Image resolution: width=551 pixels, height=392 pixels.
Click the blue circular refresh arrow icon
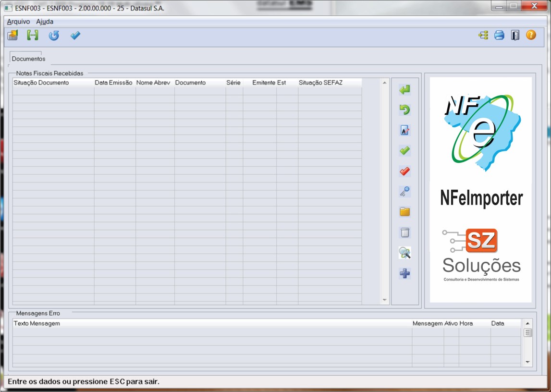[x=54, y=36]
